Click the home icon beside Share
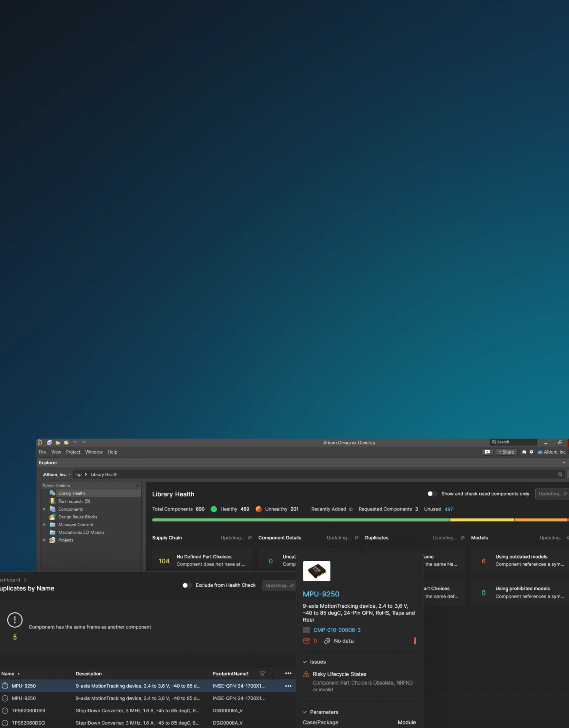This screenshot has width=569, height=728. click(x=524, y=452)
